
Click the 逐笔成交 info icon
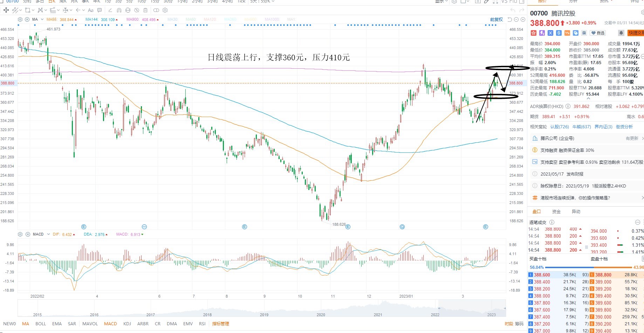point(552,222)
